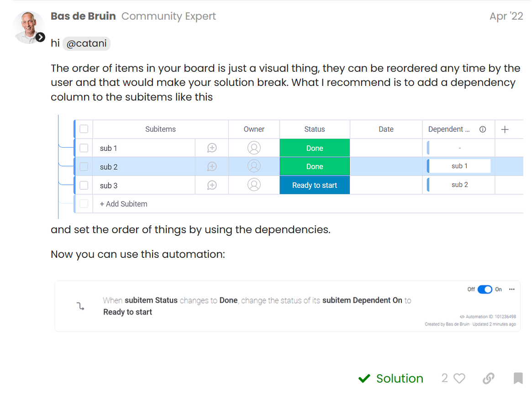Select the Owner column header
This screenshot has width=532, height=394.
[x=254, y=129]
